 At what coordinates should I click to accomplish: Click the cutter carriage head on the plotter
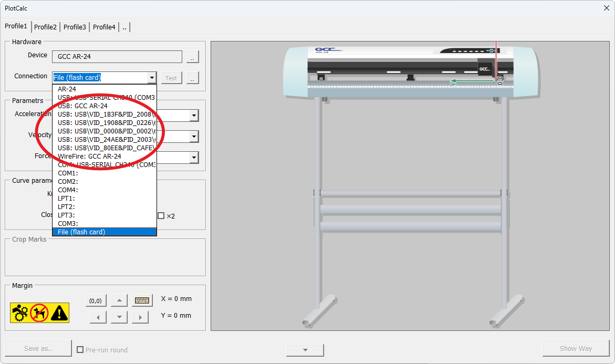tap(485, 69)
